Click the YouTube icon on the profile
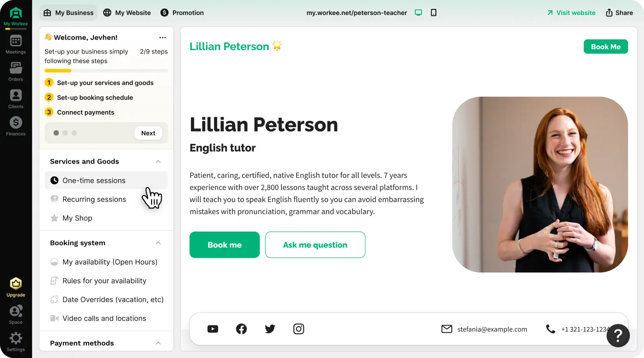The image size is (644, 358). (213, 328)
